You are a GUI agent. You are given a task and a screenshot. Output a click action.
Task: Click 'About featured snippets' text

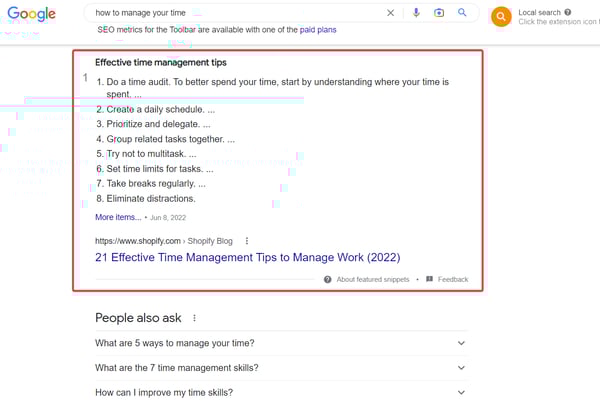point(373,279)
